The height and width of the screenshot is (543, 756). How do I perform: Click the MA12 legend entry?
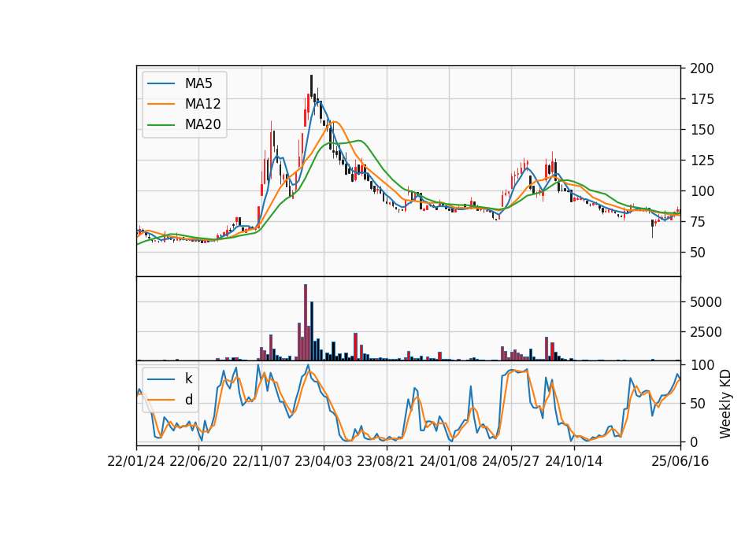[x=183, y=104]
